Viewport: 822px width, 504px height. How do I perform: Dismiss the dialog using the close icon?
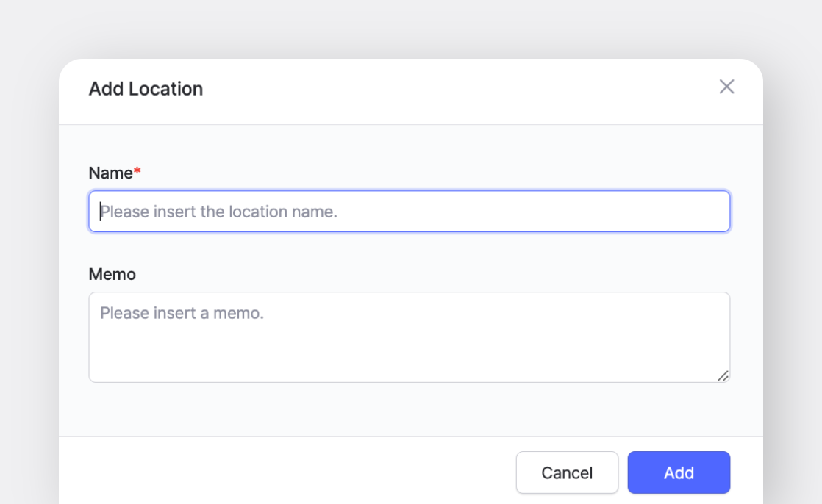tap(728, 87)
